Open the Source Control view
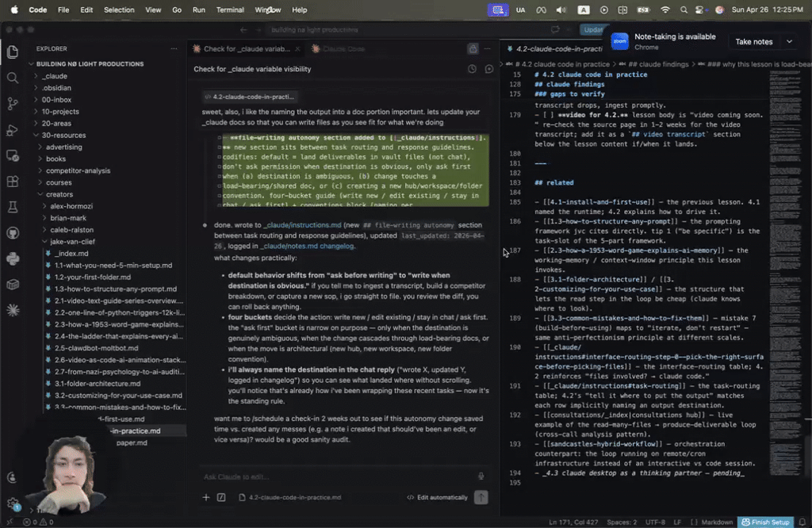 pos(13,104)
